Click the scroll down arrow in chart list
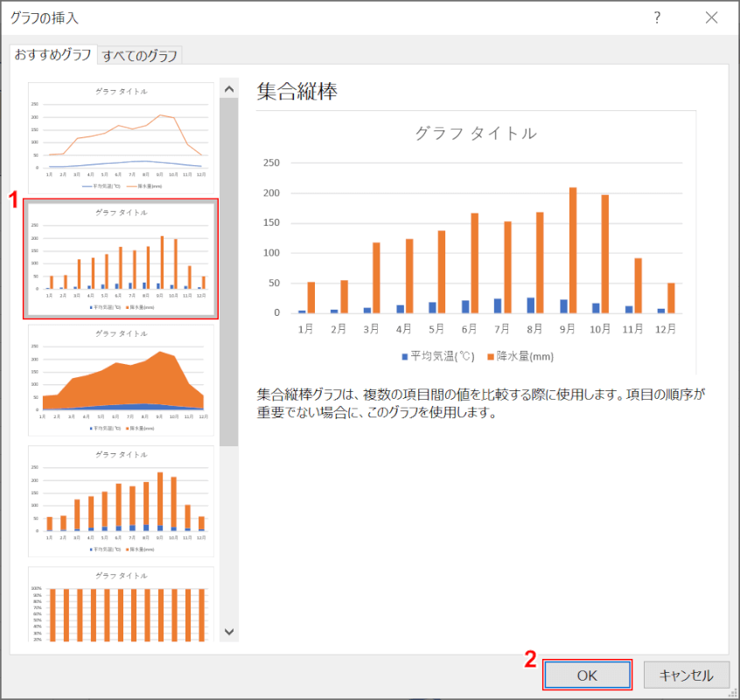Screen dimensions: 740x700 pos(229,631)
